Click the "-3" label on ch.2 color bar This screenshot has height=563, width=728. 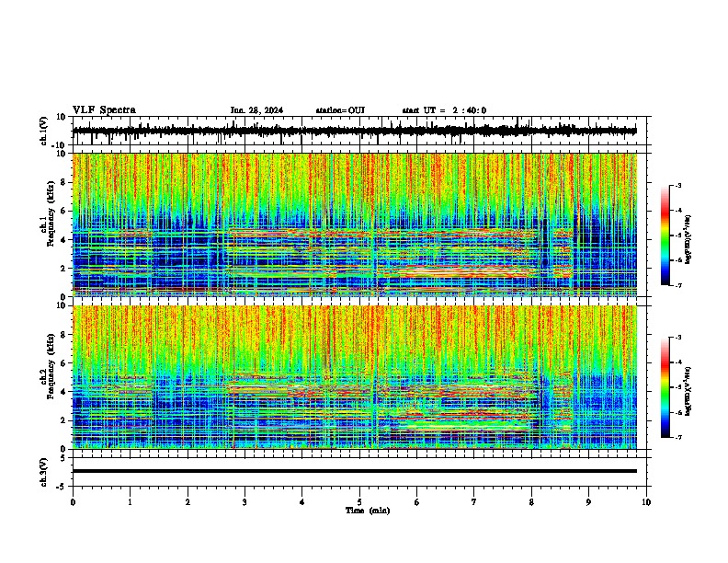[677, 338]
